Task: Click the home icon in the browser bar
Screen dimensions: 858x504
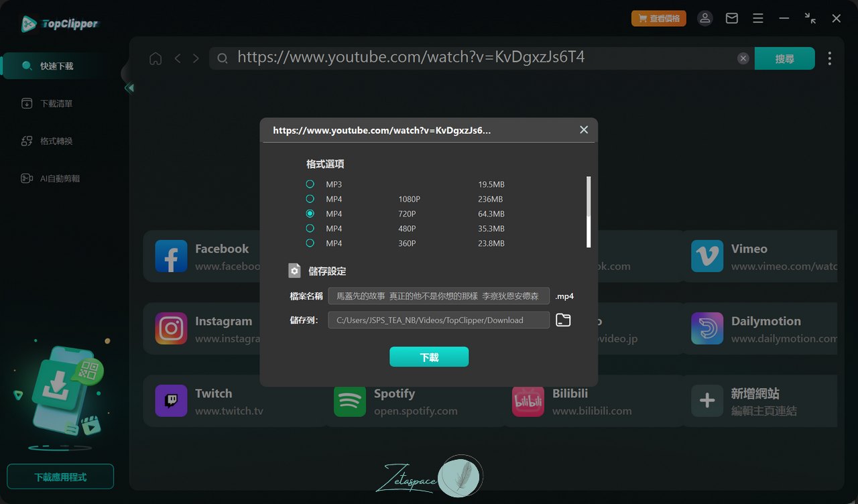Action: [x=156, y=58]
